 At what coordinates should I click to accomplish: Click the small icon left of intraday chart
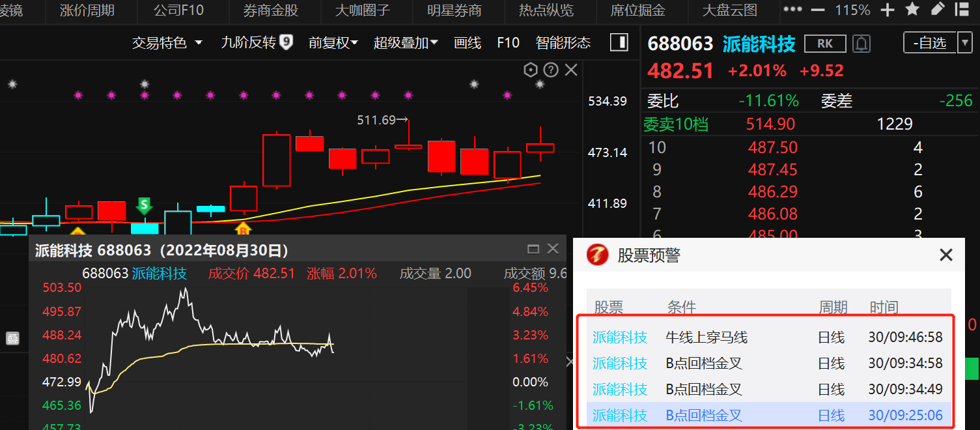tap(12, 339)
